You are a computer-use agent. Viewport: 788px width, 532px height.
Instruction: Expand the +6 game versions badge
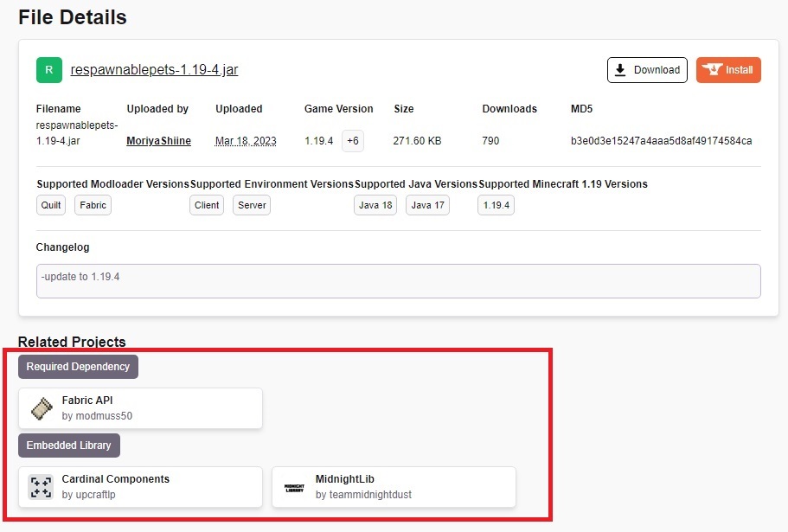(x=353, y=141)
